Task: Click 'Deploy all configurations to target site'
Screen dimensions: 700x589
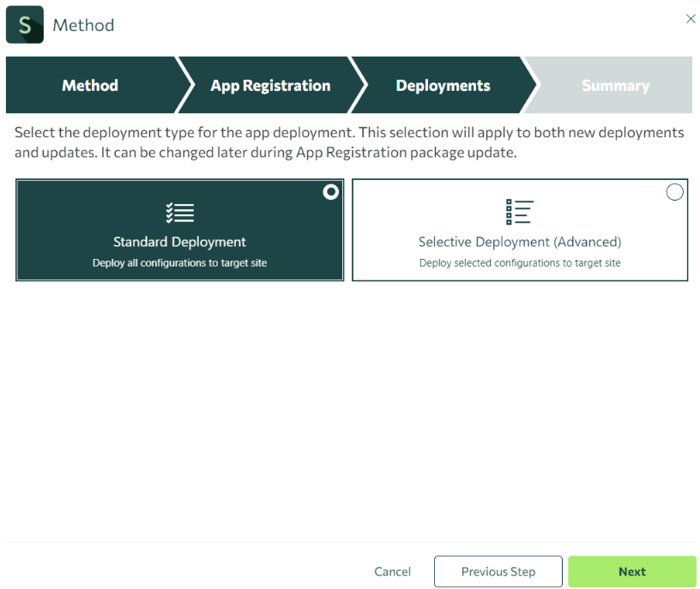Action: (179, 263)
